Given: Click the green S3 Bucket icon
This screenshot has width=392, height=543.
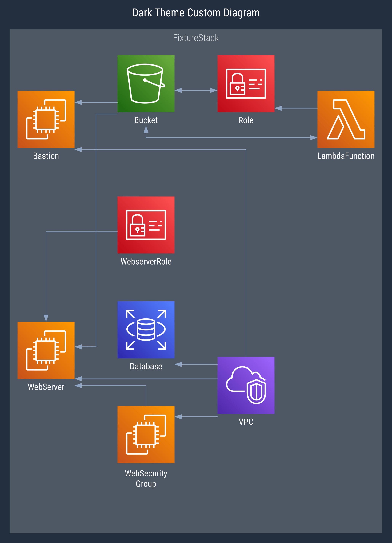Looking at the screenshot, I should (x=146, y=83).
